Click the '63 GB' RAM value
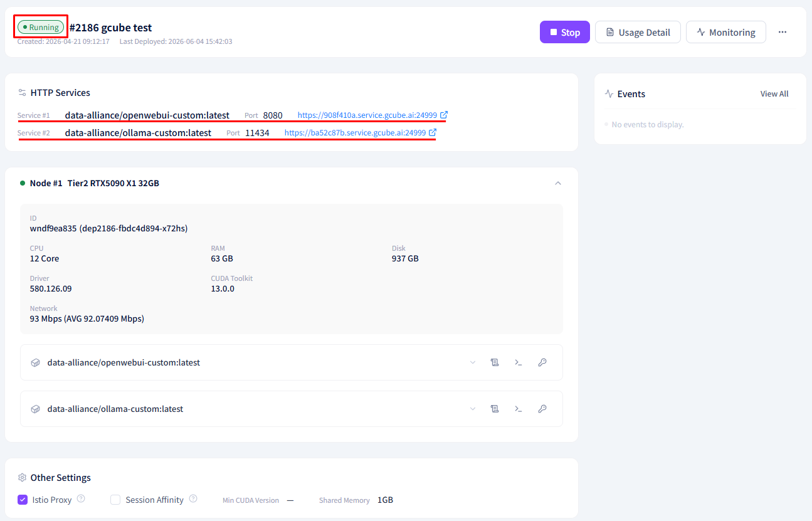Screen dimensions: 812x521 point(222,258)
